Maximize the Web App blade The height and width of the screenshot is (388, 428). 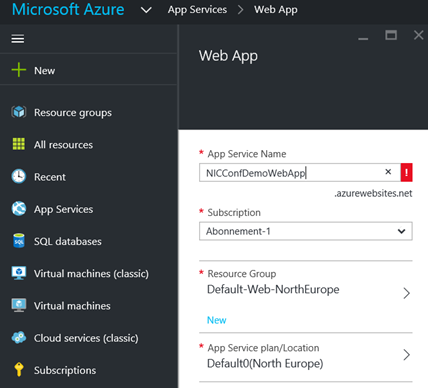391,35
